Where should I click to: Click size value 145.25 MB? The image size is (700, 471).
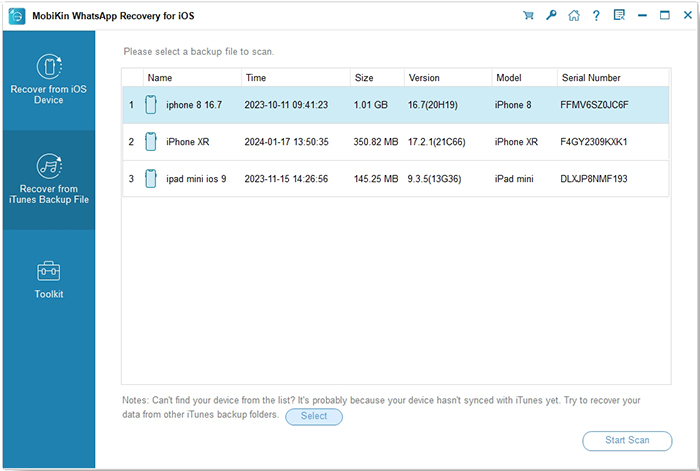(376, 179)
